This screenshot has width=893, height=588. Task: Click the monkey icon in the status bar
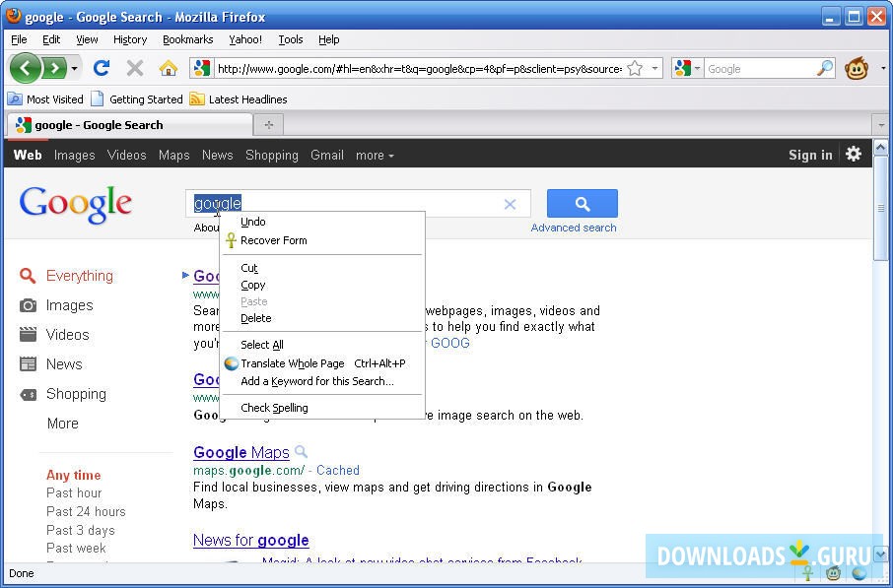coord(833,572)
